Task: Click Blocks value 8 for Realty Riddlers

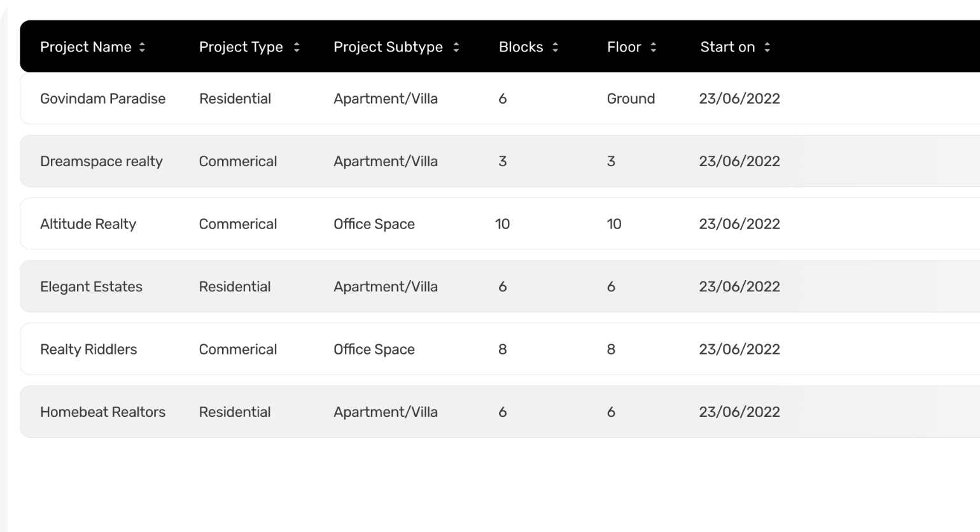Action: point(503,349)
